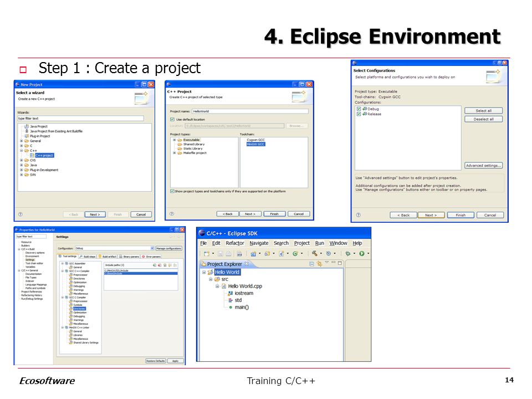
Task: Toggle Show project types supported on platform checkbox
Action: tap(172, 191)
